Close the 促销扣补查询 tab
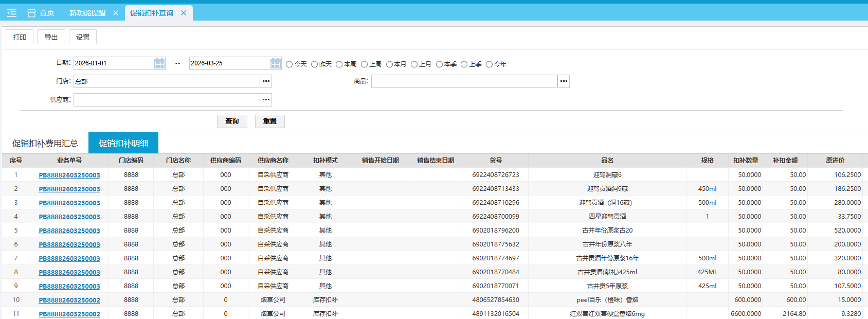This screenshot has height=319, width=868. 184,13
